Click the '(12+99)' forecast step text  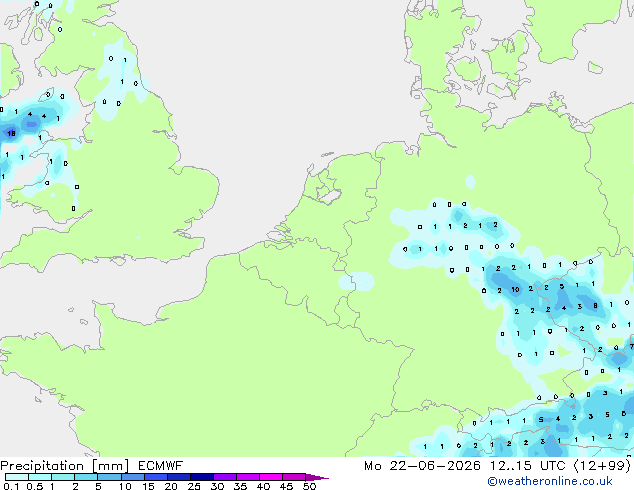click(x=602, y=466)
